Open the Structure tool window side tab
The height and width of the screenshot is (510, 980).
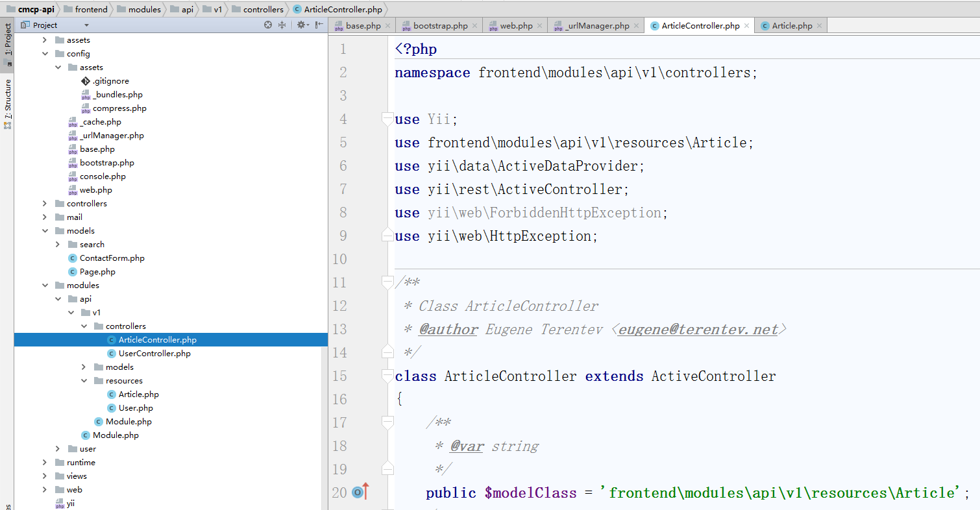7,100
